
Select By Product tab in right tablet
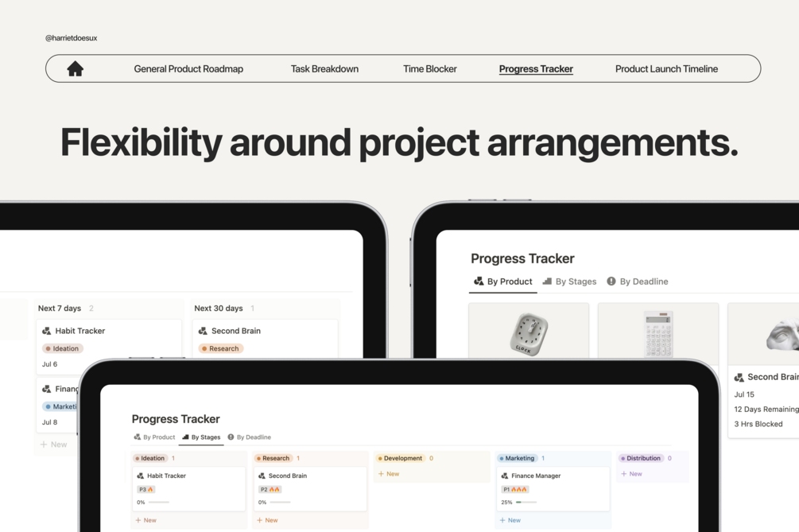(503, 282)
